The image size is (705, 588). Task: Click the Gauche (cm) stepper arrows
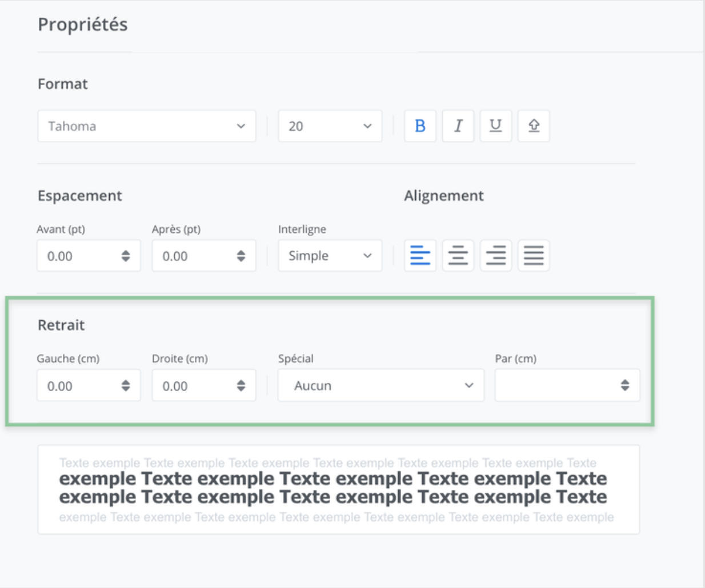tap(126, 385)
